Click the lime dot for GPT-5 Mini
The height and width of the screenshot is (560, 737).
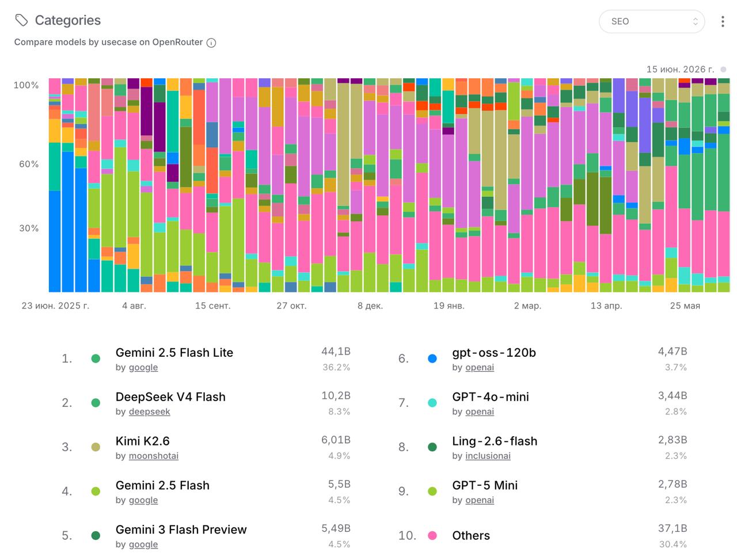pos(432,492)
